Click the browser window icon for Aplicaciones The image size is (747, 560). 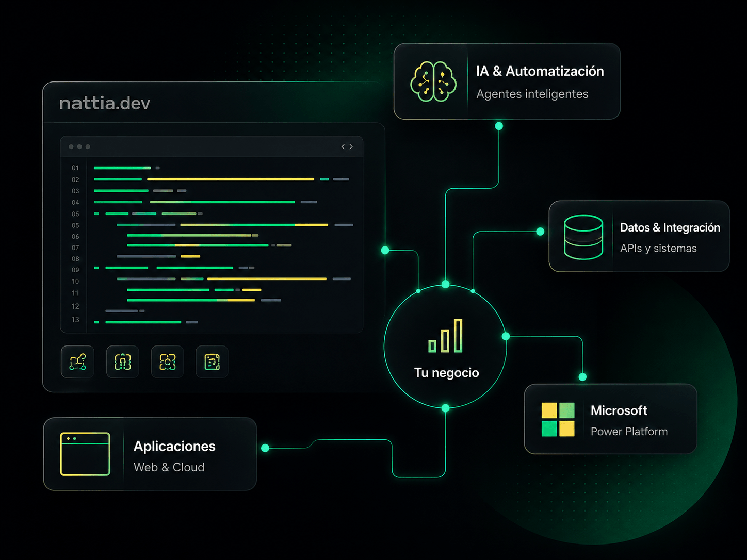tap(85, 454)
